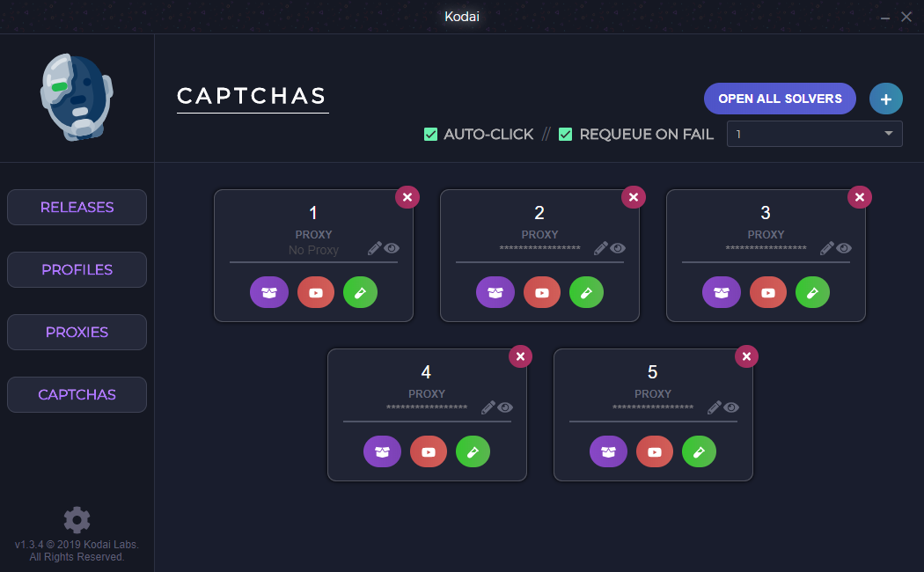Edit the proxy of solver 2
924x572 pixels.
click(x=600, y=248)
